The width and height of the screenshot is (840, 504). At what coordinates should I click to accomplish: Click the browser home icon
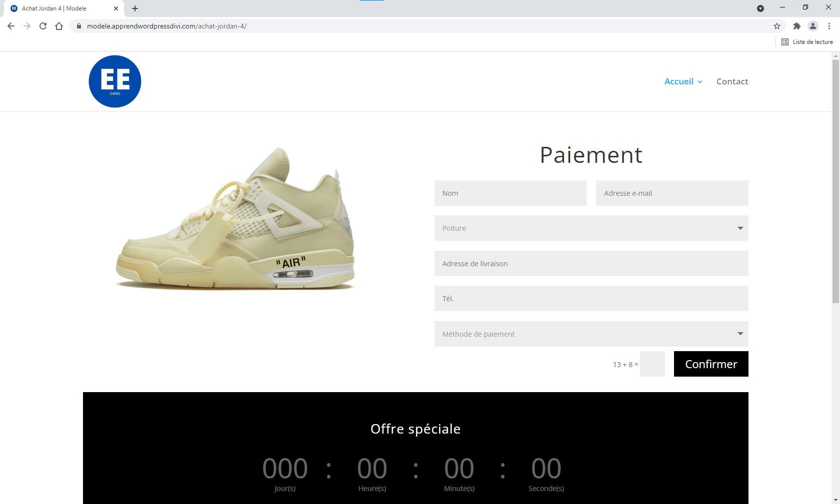[x=59, y=26]
